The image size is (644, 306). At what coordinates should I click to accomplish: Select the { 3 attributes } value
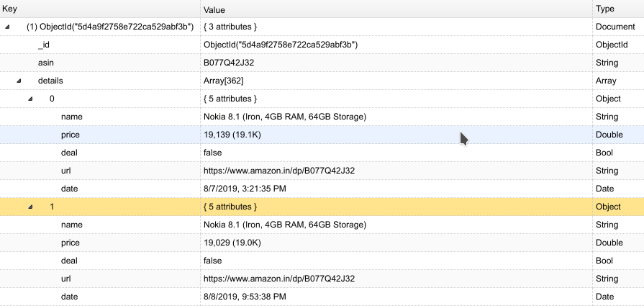230,27
